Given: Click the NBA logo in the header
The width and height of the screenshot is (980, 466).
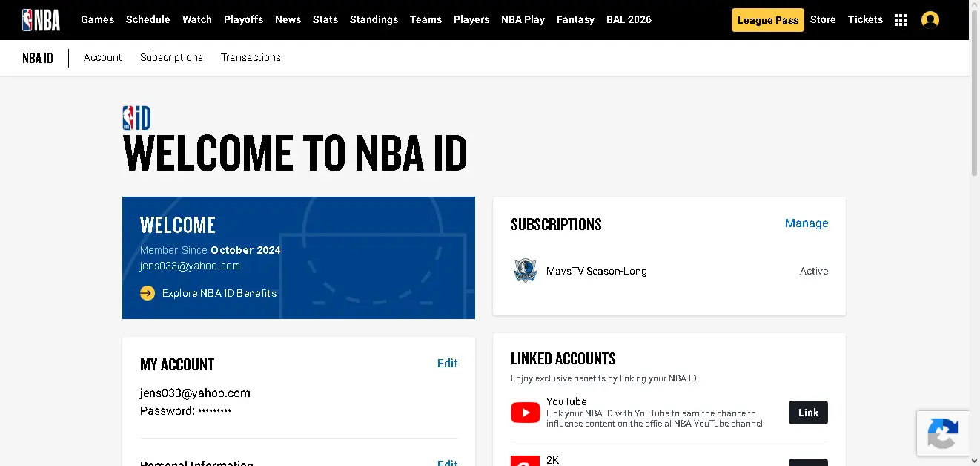Looking at the screenshot, I should [x=41, y=19].
